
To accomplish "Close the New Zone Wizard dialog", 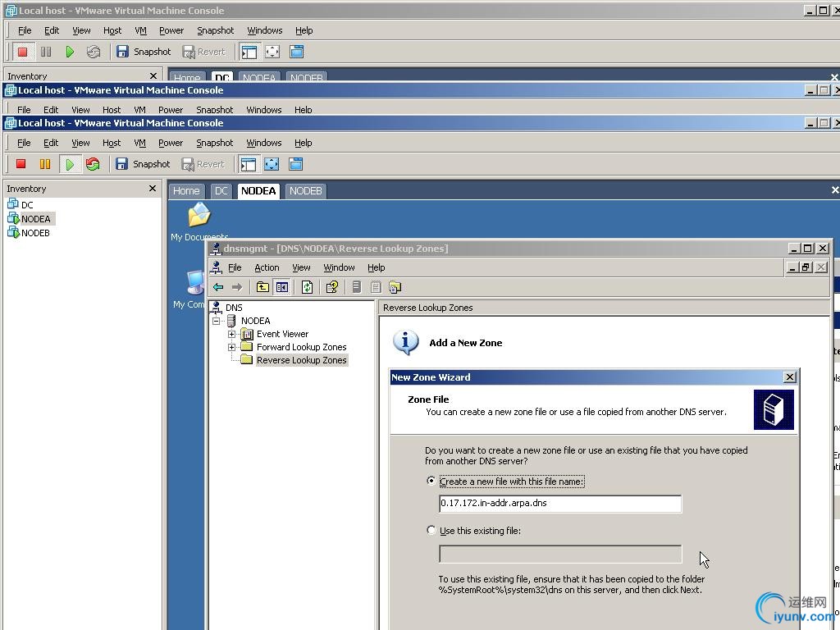I will pyautogui.click(x=789, y=377).
